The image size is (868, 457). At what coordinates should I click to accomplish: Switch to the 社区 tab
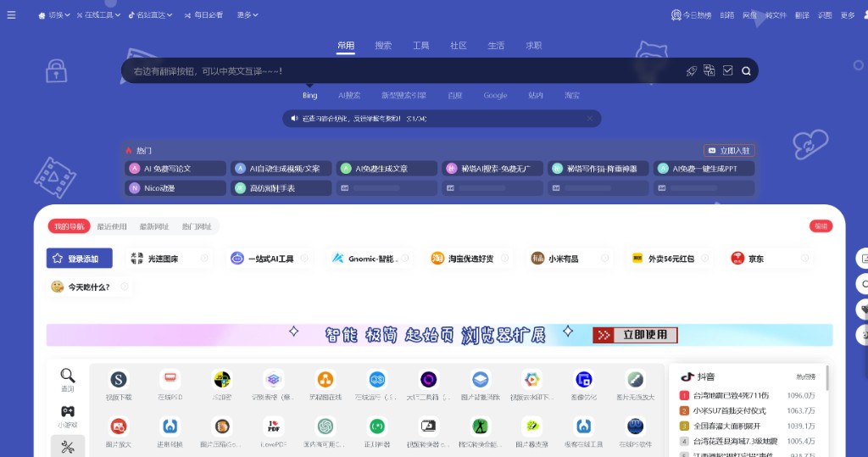(459, 46)
